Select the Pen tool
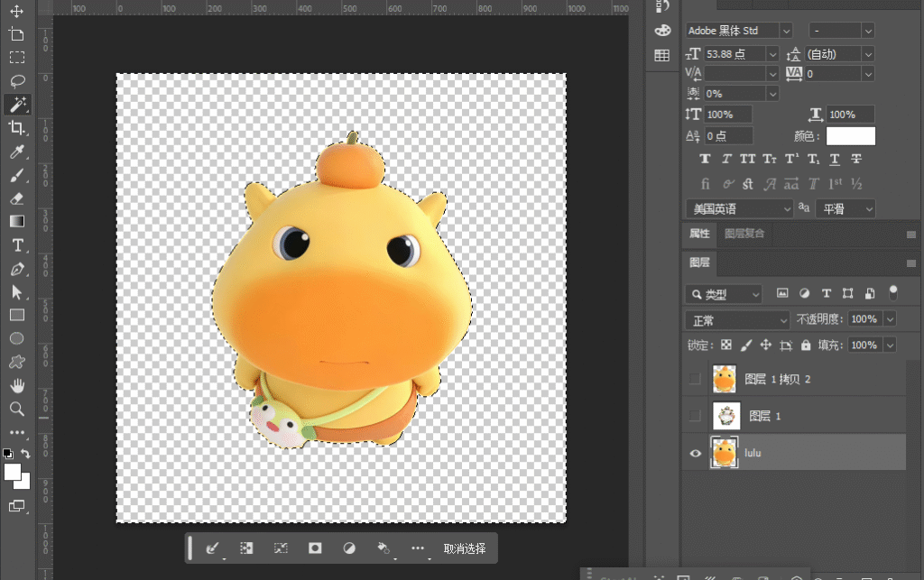924x580 pixels. (x=16, y=269)
